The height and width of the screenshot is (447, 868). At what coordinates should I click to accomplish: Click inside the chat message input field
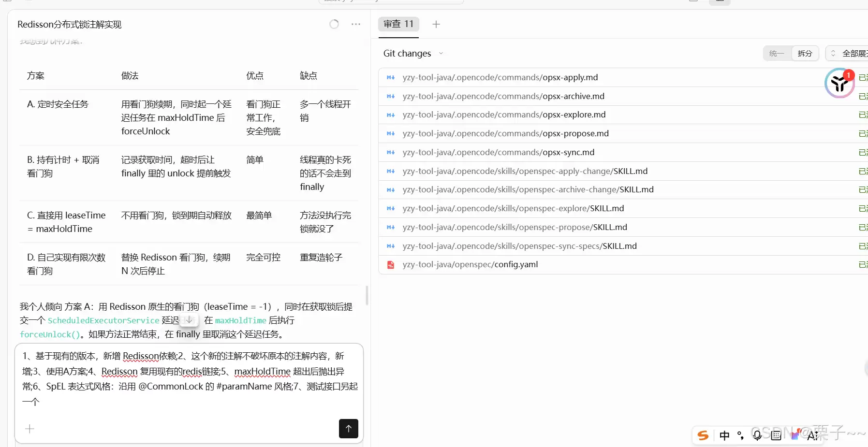[x=189, y=378]
